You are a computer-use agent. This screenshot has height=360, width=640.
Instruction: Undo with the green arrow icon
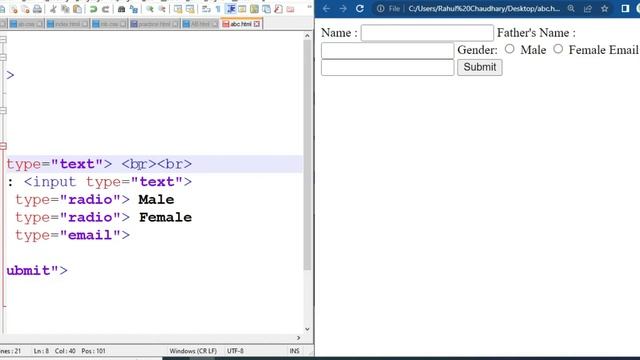[93, 9]
